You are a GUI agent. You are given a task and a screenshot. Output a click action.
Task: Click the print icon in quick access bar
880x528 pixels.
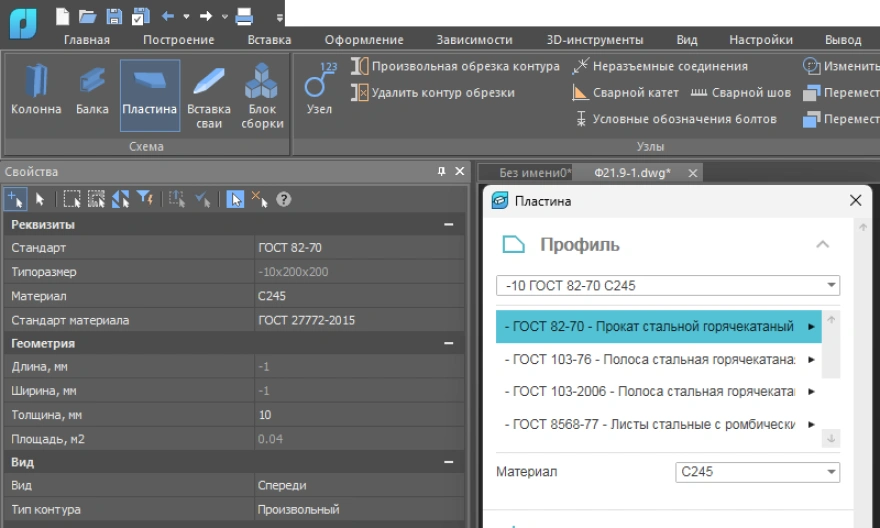(243, 16)
